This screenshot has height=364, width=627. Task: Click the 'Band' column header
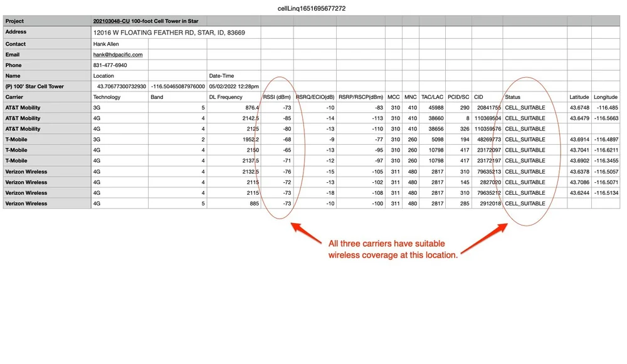tap(157, 97)
